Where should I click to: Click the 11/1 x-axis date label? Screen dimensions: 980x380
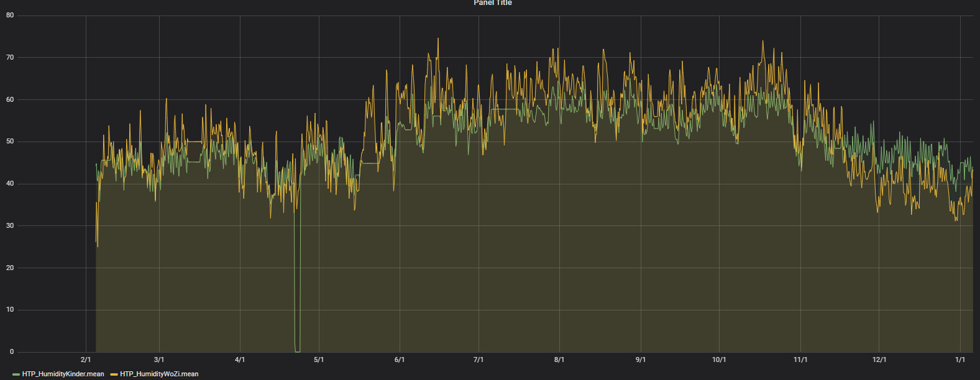pyautogui.click(x=800, y=360)
